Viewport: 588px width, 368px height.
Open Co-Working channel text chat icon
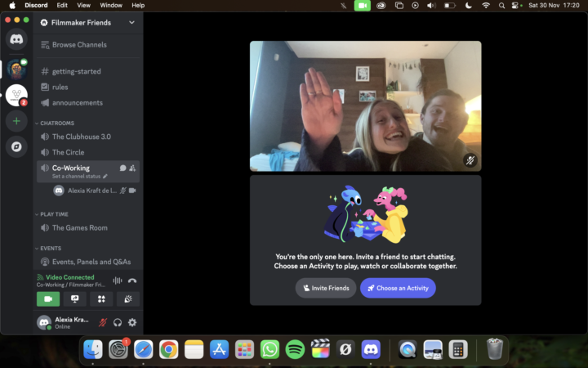[123, 168]
